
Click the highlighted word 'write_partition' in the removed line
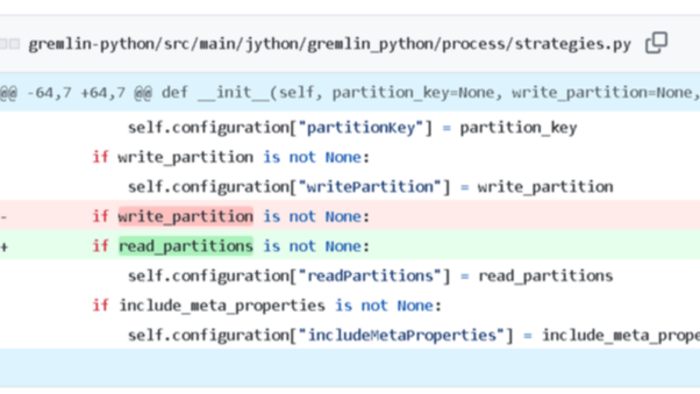point(186,216)
